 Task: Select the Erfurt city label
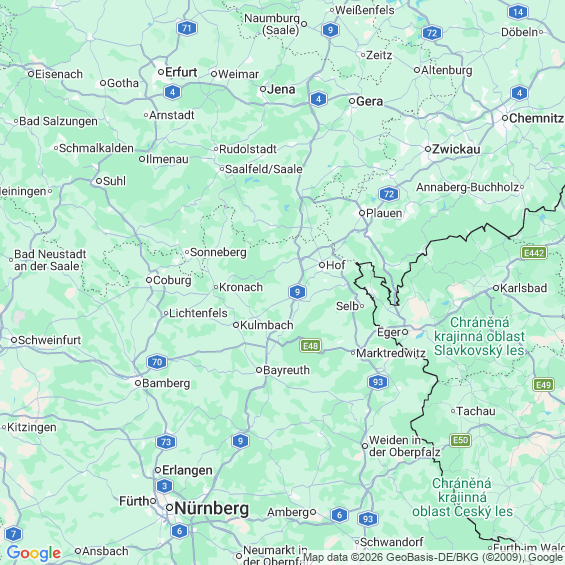click(181, 72)
